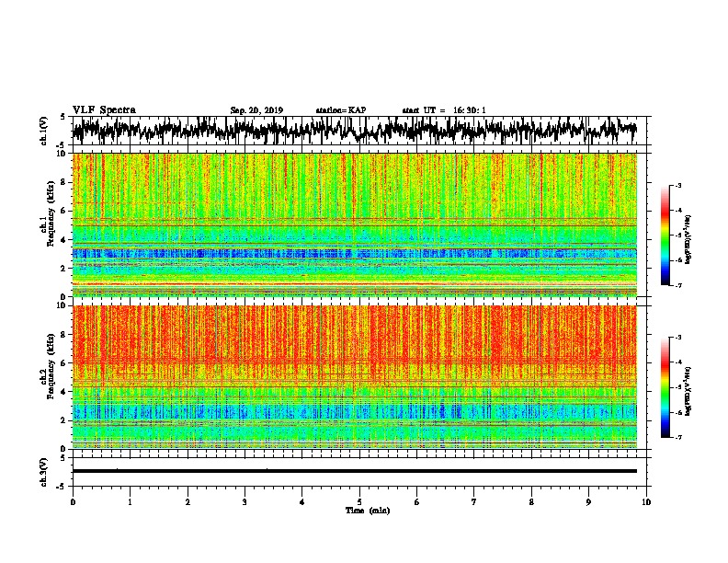Image resolution: width=728 pixels, height=563 pixels.
Task: Click the "-7" label on ch.1 color bar
Action: pos(677,285)
